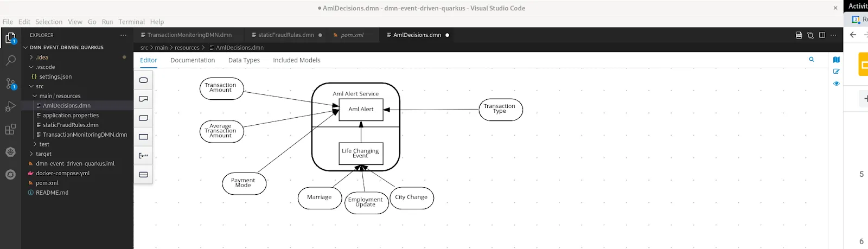Select the Editor tab in DMN editor
868x249 pixels.
click(148, 60)
